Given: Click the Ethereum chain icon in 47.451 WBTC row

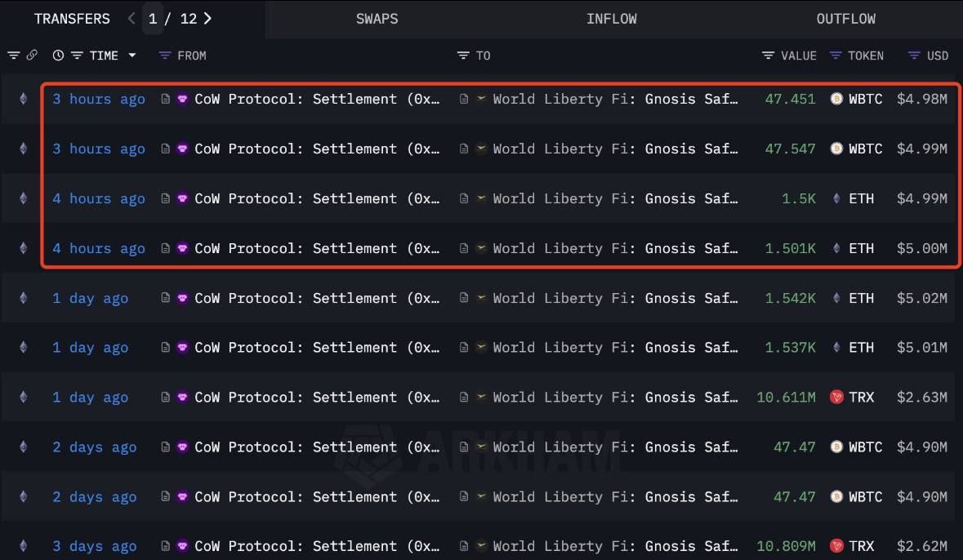Looking at the screenshot, I should click(24, 98).
